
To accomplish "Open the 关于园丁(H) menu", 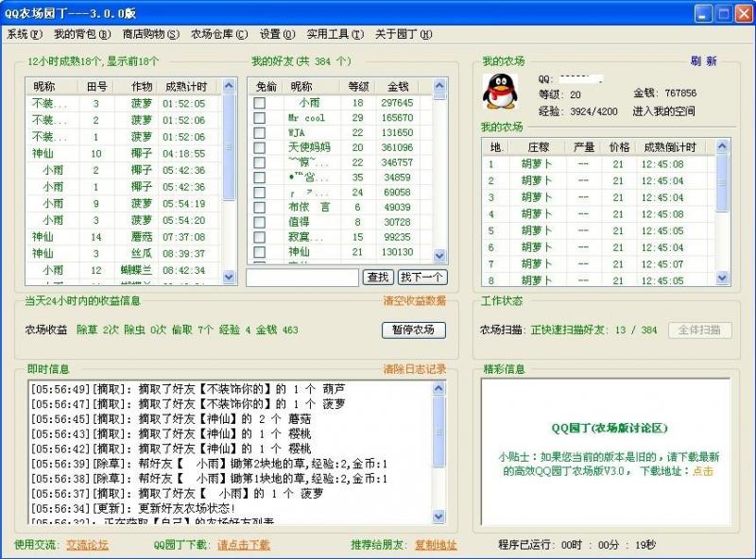I will [404, 34].
